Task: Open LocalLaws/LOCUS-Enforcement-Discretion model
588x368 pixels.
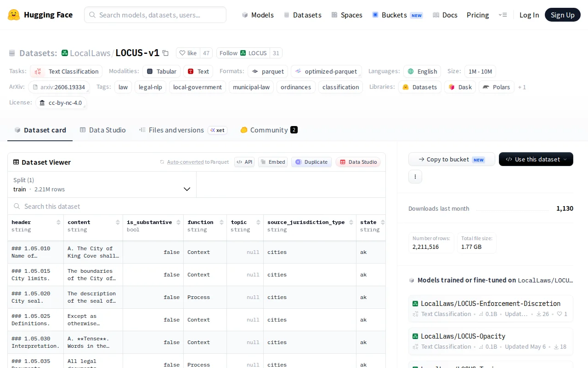Action: [x=491, y=308]
